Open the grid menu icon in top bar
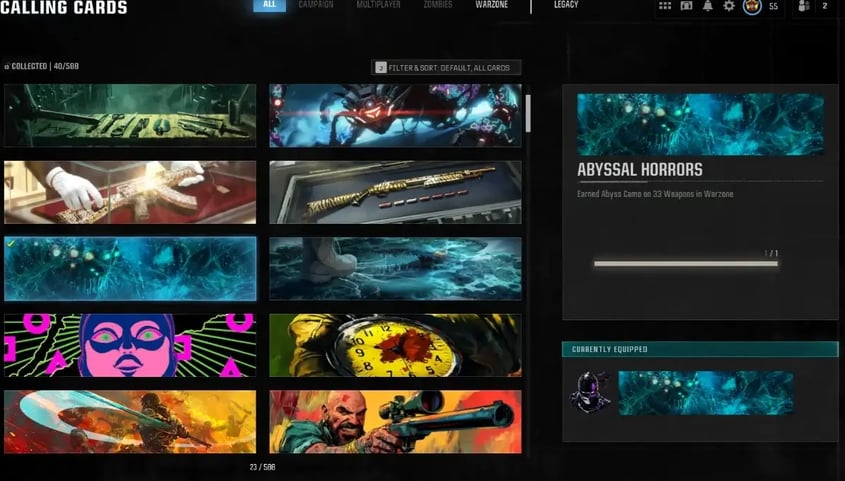This screenshot has height=481, width=845. tap(665, 6)
